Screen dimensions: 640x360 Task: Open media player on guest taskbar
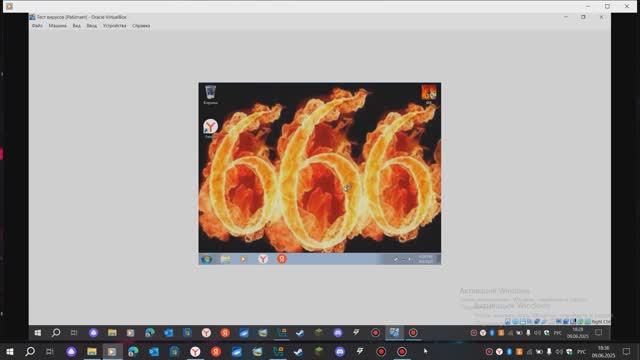click(x=243, y=259)
